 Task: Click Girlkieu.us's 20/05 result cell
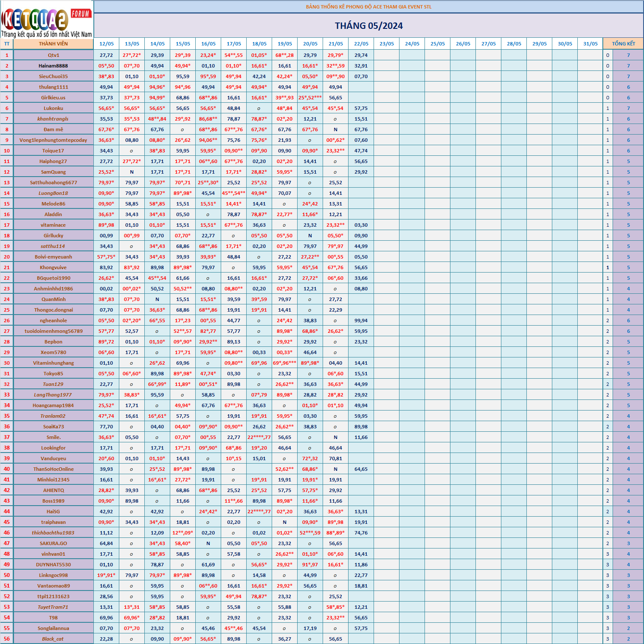310,98
